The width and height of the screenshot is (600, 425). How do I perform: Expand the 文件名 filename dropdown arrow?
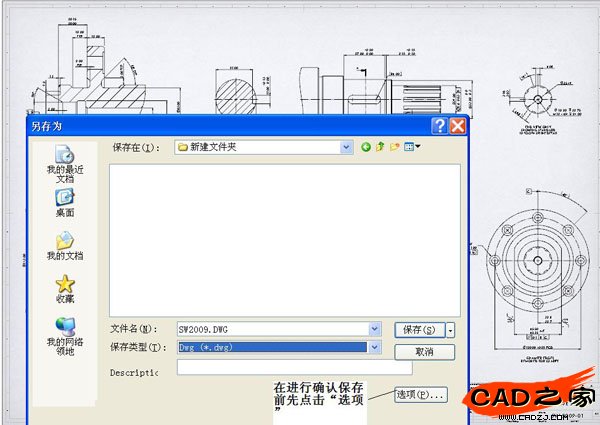click(x=375, y=329)
